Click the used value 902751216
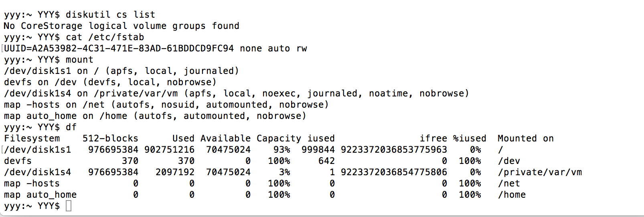This screenshot has width=644, height=217. pyautogui.click(x=169, y=150)
